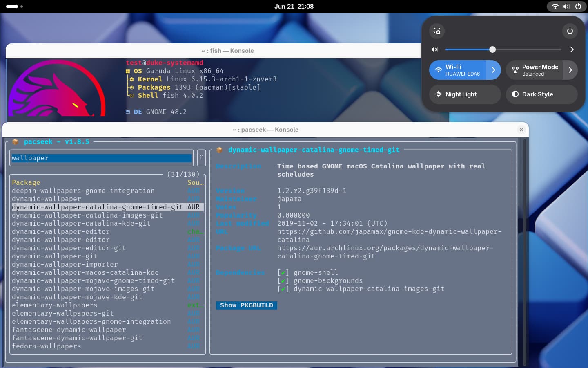This screenshot has width=588, height=368.
Task: Click the pacseek Konsole title bar
Action: [265, 130]
